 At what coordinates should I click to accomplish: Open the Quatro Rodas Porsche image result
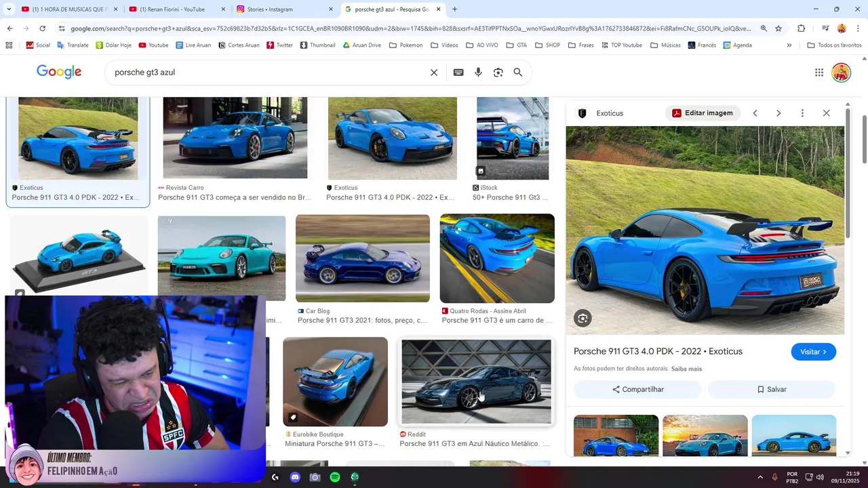coord(497,258)
